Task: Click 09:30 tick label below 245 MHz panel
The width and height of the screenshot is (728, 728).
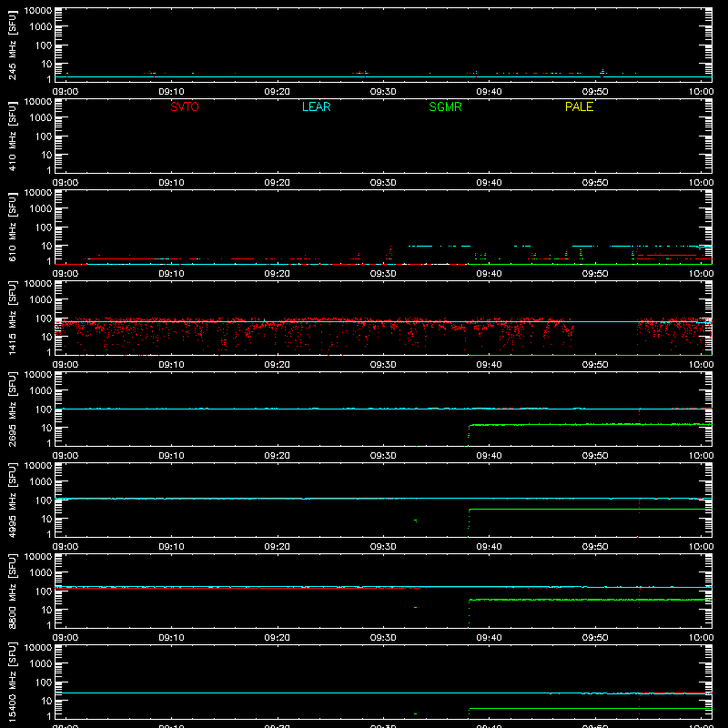Action: [383, 92]
